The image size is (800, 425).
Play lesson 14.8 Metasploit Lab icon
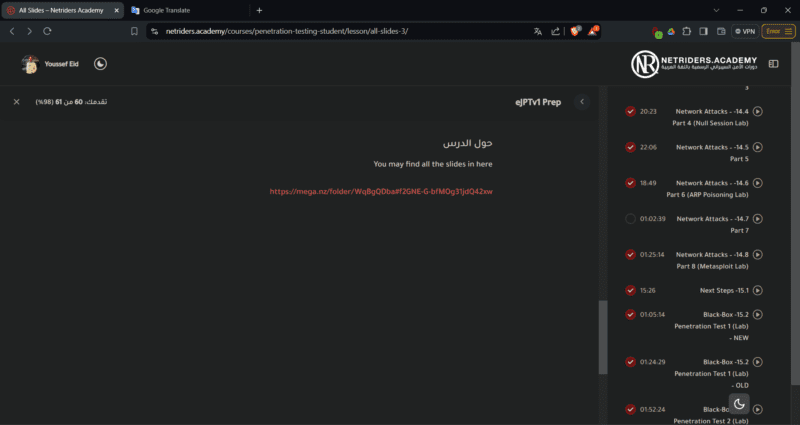click(758, 254)
